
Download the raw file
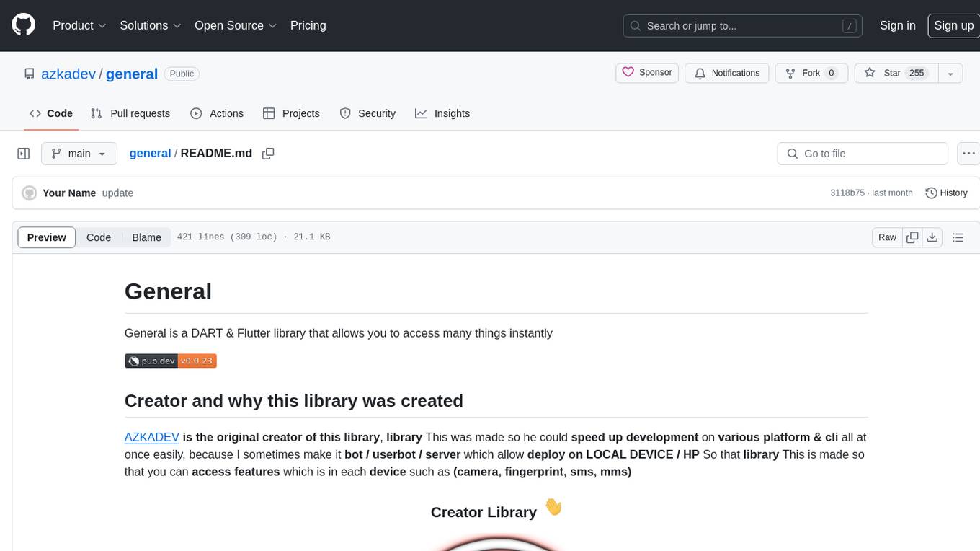pyautogui.click(x=932, y=237)
